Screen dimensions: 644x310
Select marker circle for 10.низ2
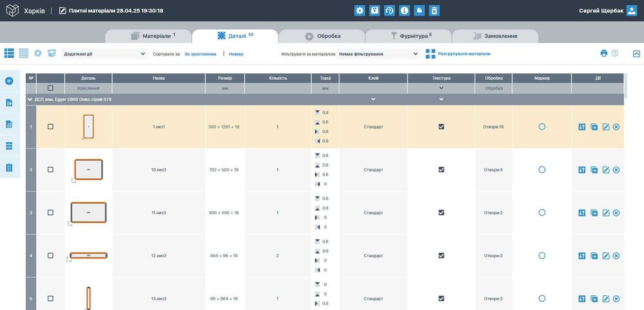[x=542, y=169]
